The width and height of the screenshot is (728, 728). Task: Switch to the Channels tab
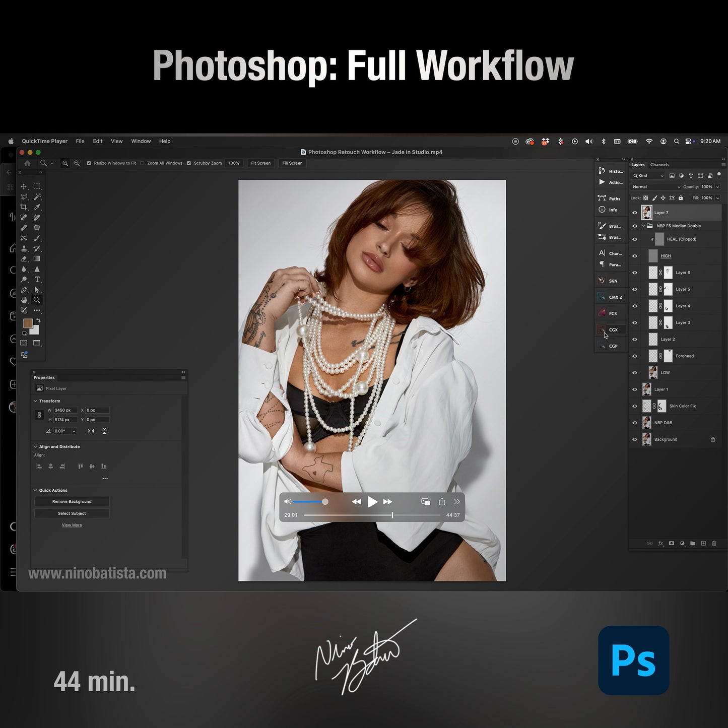659,164
